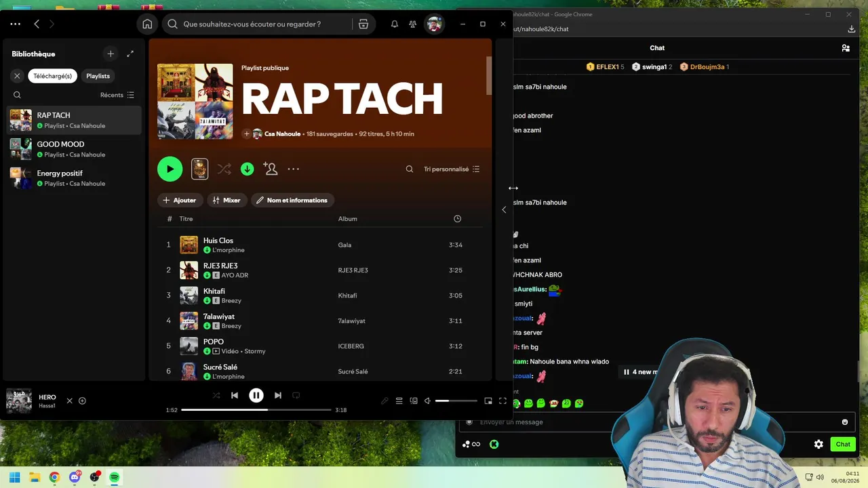
Task: Play the RAP TACH playlist
Action: pos(170,169)
